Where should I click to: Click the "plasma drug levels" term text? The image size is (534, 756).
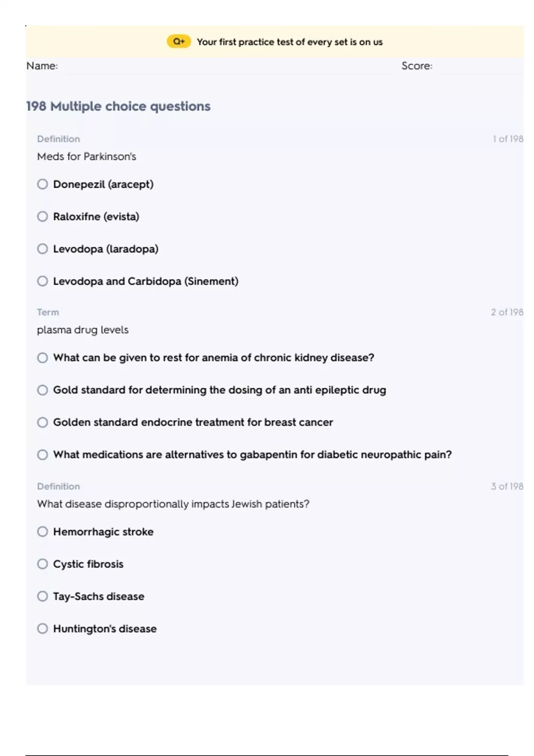point(83,330)
